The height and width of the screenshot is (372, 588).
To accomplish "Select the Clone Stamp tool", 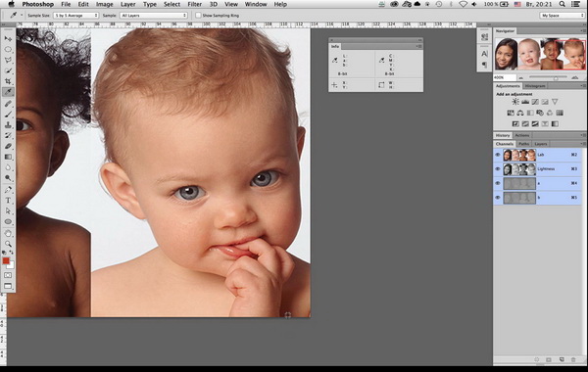I will tap(8, 124).
